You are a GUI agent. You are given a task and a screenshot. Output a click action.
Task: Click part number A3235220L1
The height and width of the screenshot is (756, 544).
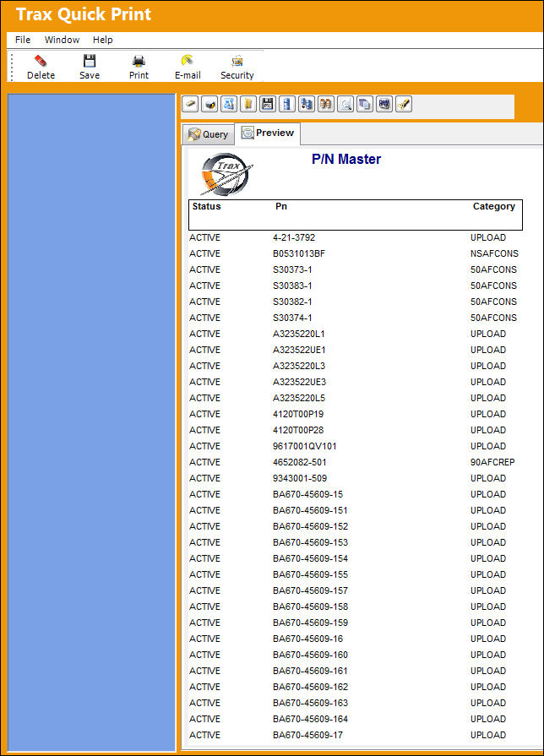pyautogui.click(x=299, y=334)
